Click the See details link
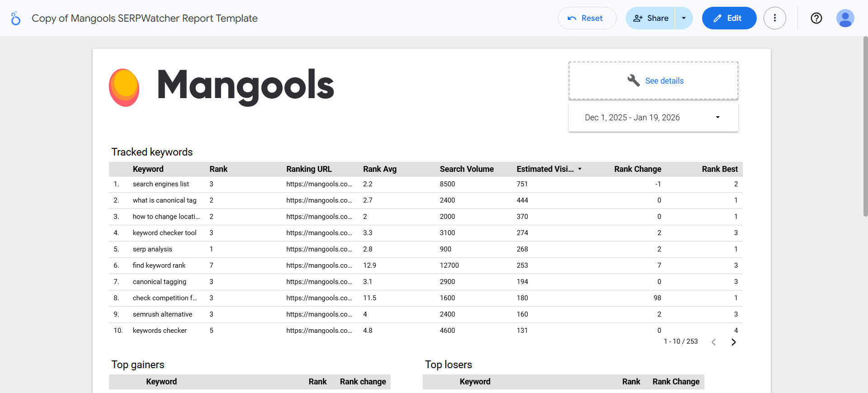The width and height of the screenshot is (868, 393). tap(664, 81)
